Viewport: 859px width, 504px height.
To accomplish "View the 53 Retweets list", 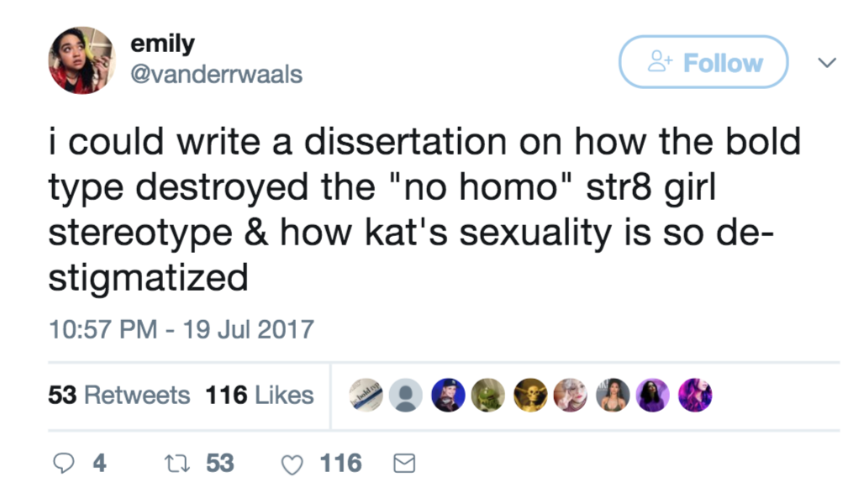I will (x=119, y=395).
